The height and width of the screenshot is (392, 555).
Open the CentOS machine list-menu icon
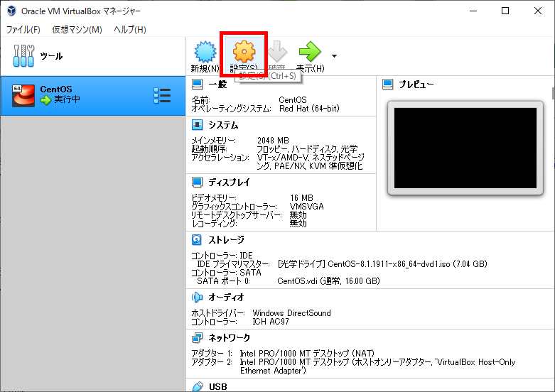point(162,96)
